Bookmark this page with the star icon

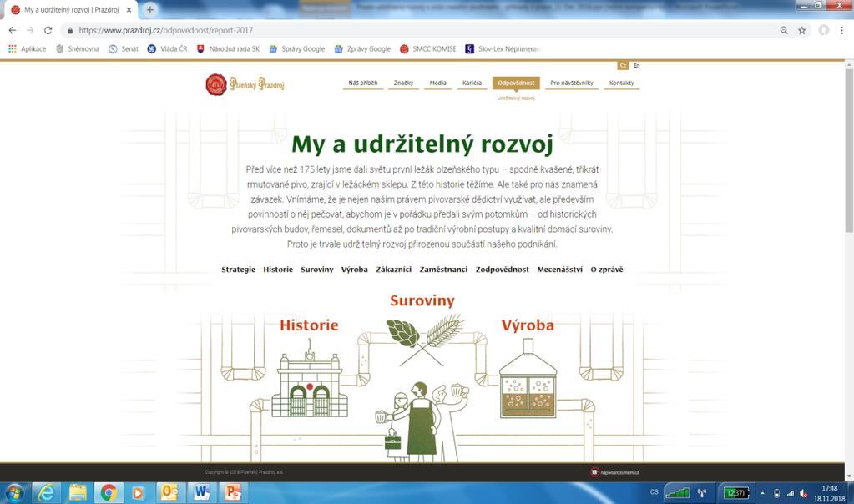(x=801, y=31)
